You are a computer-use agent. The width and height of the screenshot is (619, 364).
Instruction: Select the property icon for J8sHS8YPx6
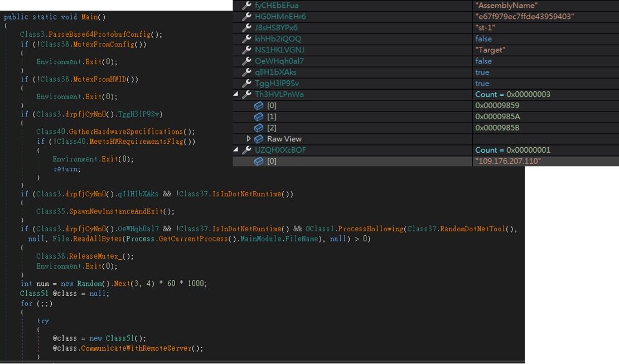(x=246, y=28)
